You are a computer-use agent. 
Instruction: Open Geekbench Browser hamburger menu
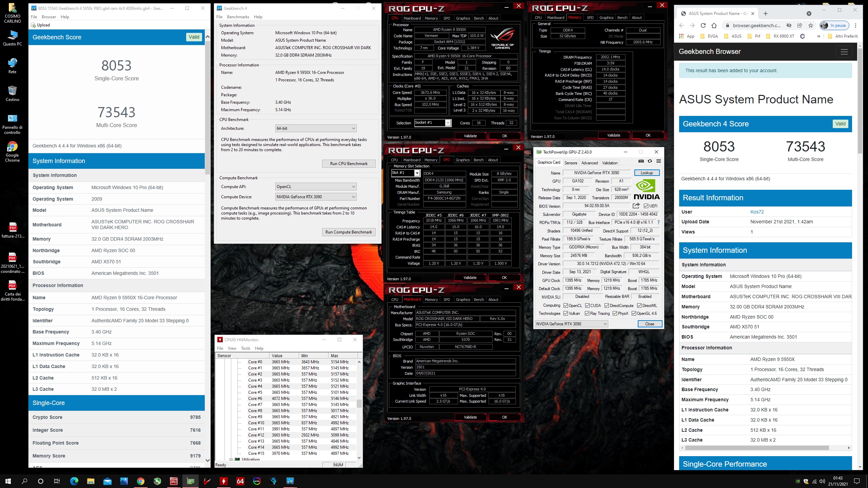(844, 52)
